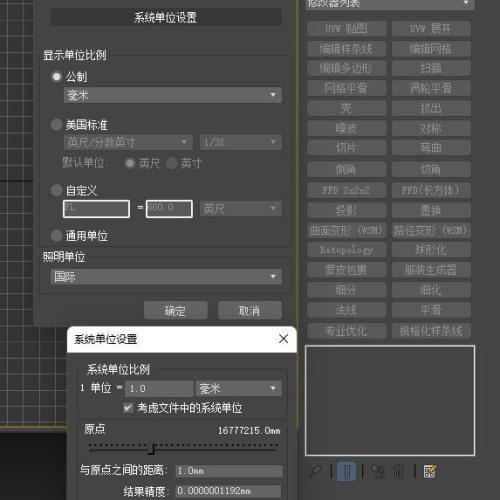This screenshot has width=500, height=500.
Task: Select the 通用单位 radio button
Action: [56, 236]
